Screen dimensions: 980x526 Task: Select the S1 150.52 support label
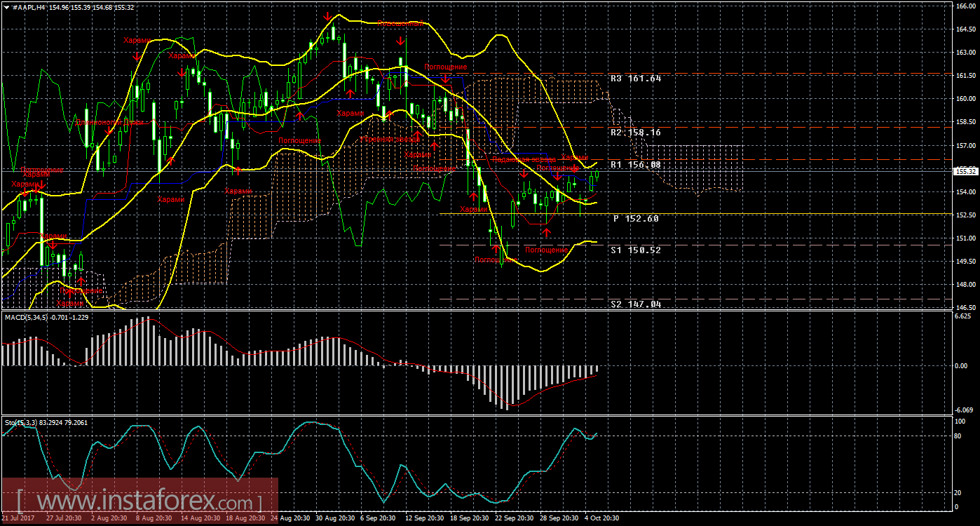(x=635, y=250)
